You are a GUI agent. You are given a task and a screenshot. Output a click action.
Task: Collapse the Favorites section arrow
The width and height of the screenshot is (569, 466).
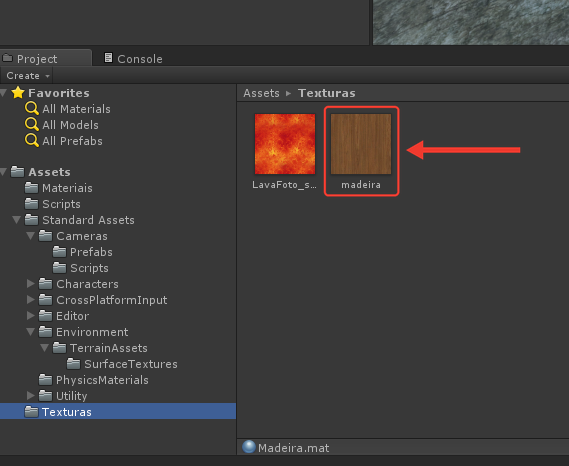[4, 93]
